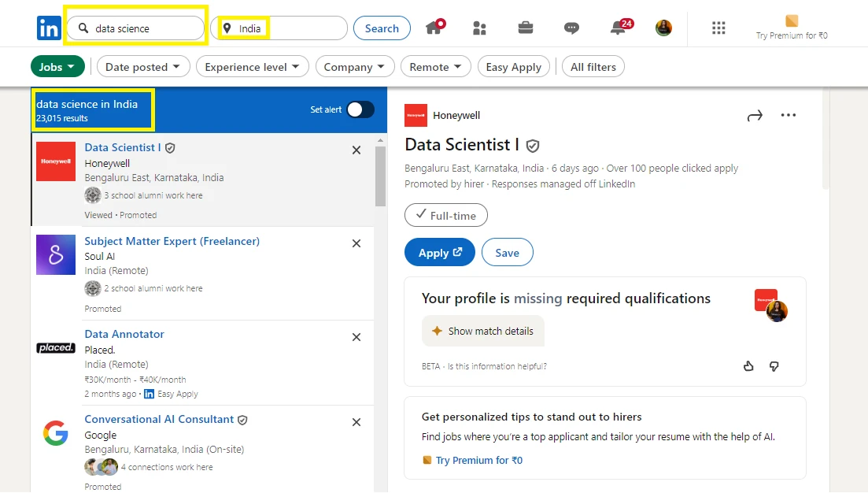868x493 pixels.
Task: Open the Data Scientist I listing title
Action: tap(123, 147)
